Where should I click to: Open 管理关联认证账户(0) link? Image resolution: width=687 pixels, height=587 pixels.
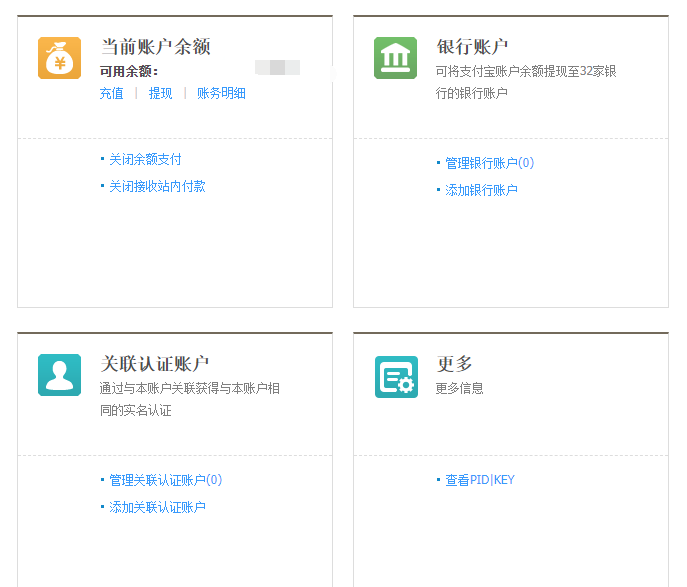[165, 480]
